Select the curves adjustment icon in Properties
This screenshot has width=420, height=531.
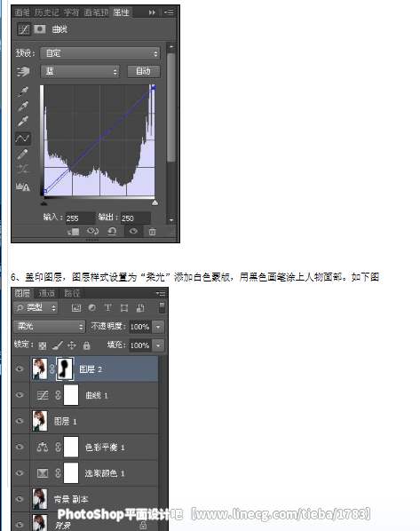click(24, 29)
